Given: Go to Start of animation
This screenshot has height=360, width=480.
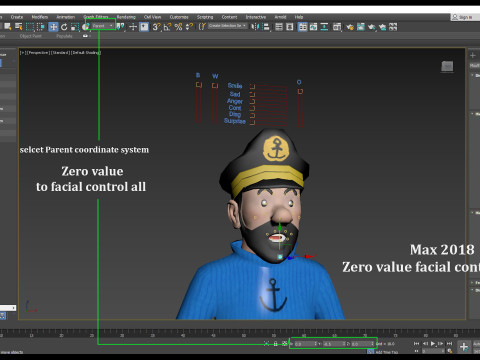Looking at the screenshot, I should (x=416, y=343).
